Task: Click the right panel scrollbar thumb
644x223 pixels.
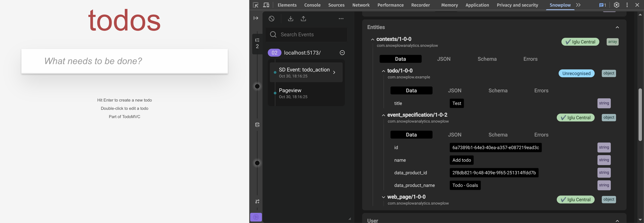Action: click(640, 115)
